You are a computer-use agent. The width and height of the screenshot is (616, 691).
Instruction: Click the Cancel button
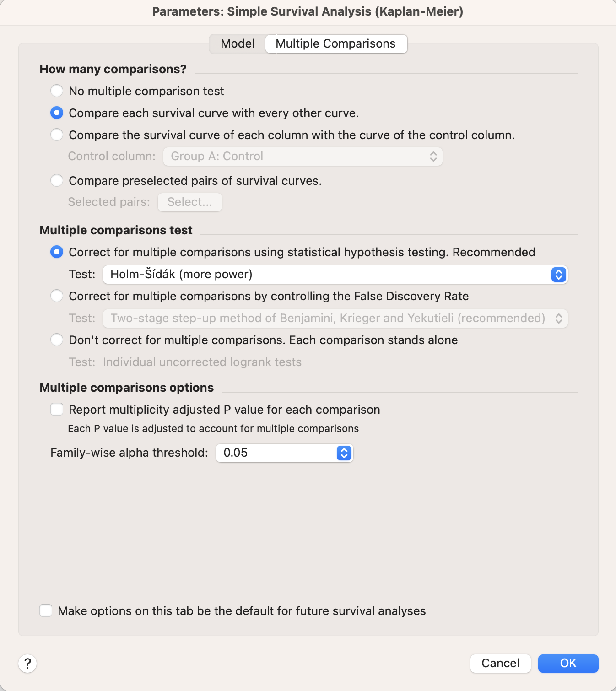click(x=500, y=663)
